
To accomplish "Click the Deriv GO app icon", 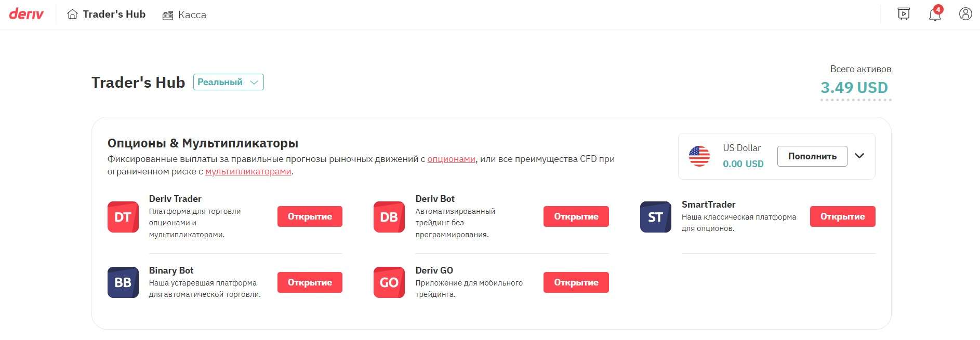I will tap(389, 282).
